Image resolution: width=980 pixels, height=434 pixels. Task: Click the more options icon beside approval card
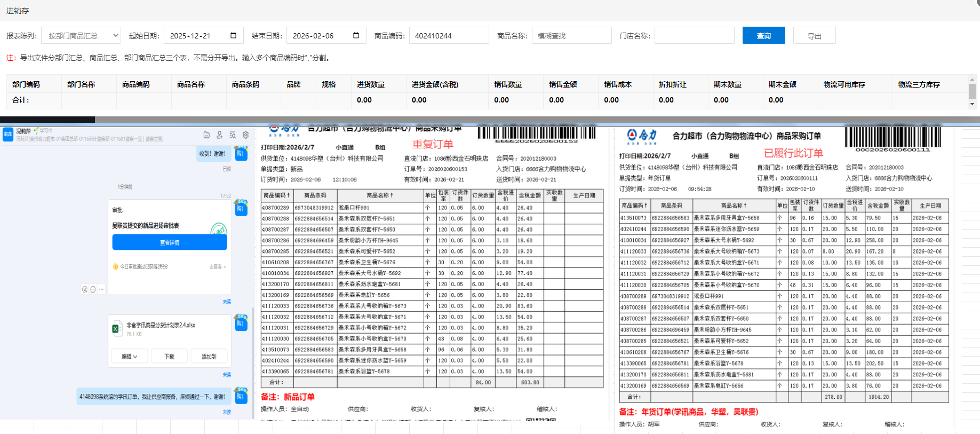[101, 289]
